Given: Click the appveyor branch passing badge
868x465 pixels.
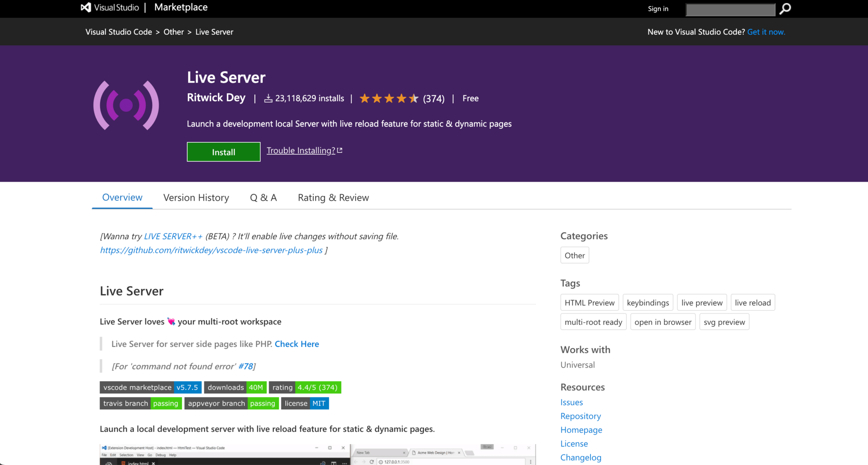Looking at the screenshot, I should [231, 403].
